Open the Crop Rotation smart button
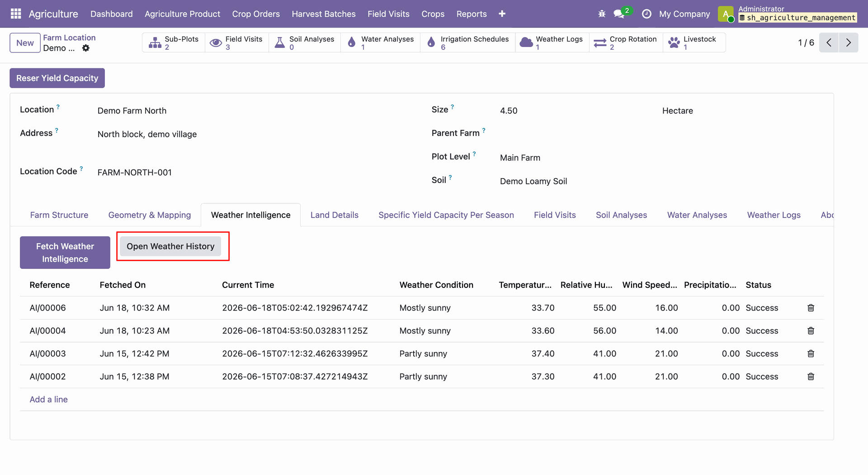Screen dimensions: 868x475 626,42
